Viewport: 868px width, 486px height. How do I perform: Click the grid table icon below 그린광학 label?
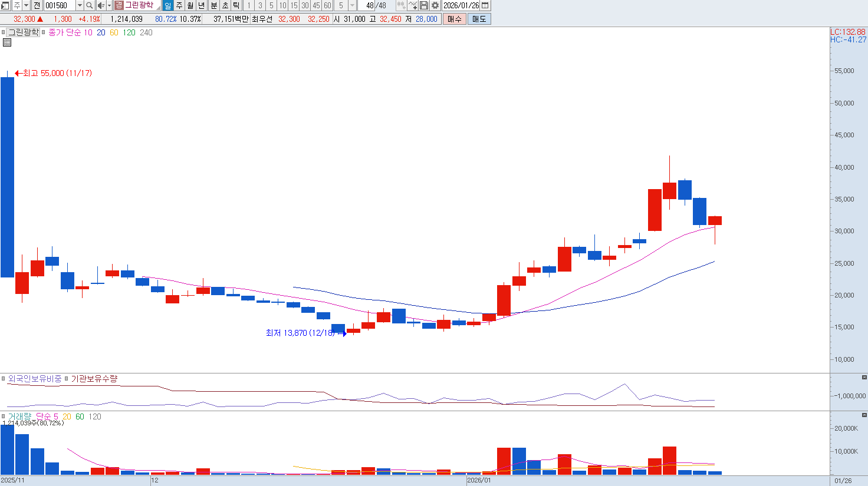point(7,42)
